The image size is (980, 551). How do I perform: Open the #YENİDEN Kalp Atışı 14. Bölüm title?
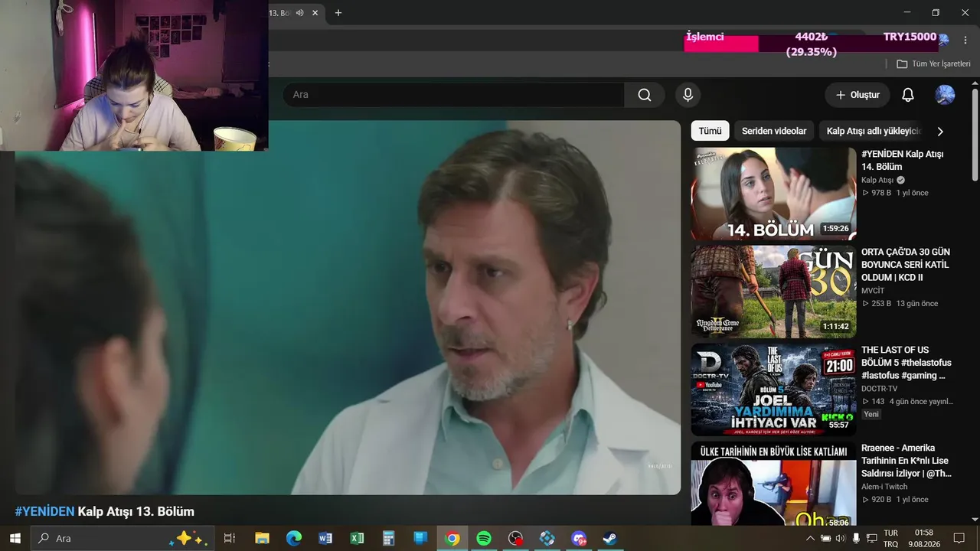(x=902, y=160)
